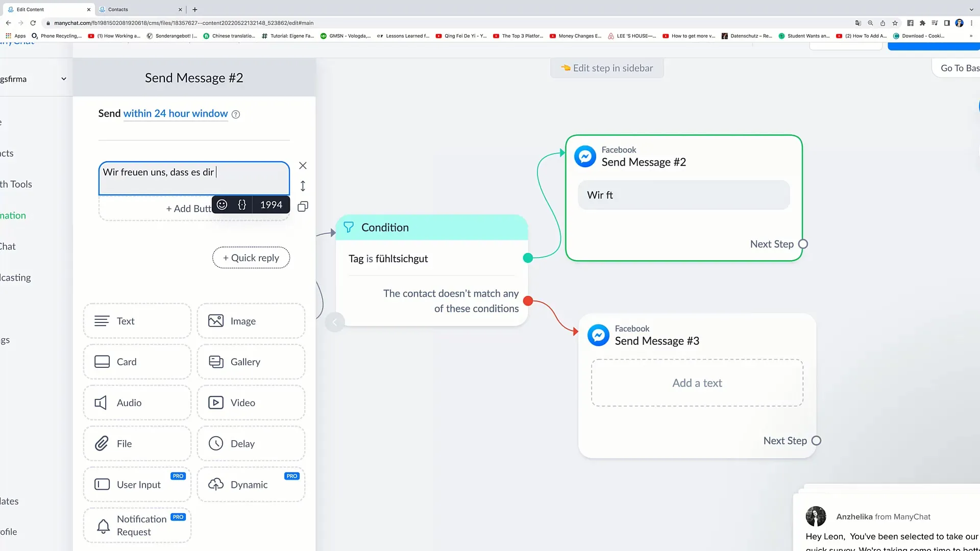
Task: Click the variable/custom field bracket icon
Action: [x=242, y=204]
